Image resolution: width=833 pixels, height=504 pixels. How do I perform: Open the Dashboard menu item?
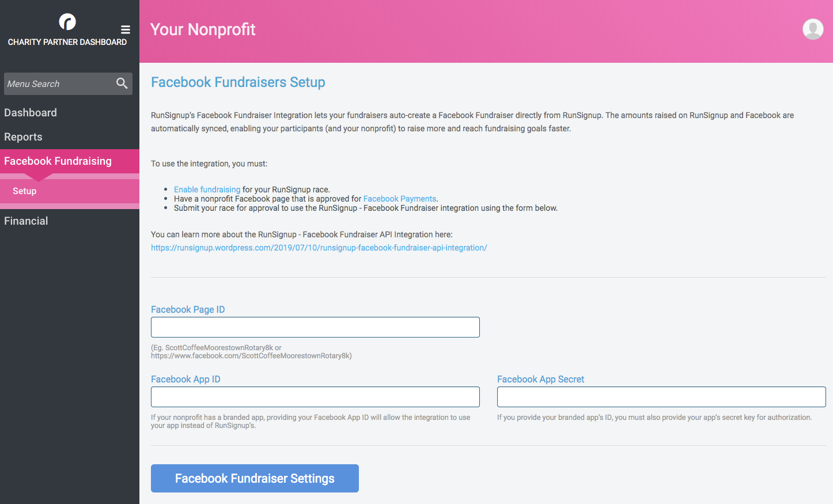coord(31,113)
